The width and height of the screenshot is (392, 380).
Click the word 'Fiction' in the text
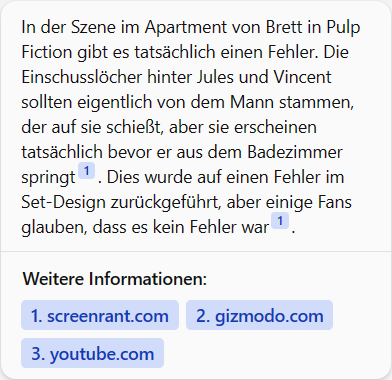47,52
